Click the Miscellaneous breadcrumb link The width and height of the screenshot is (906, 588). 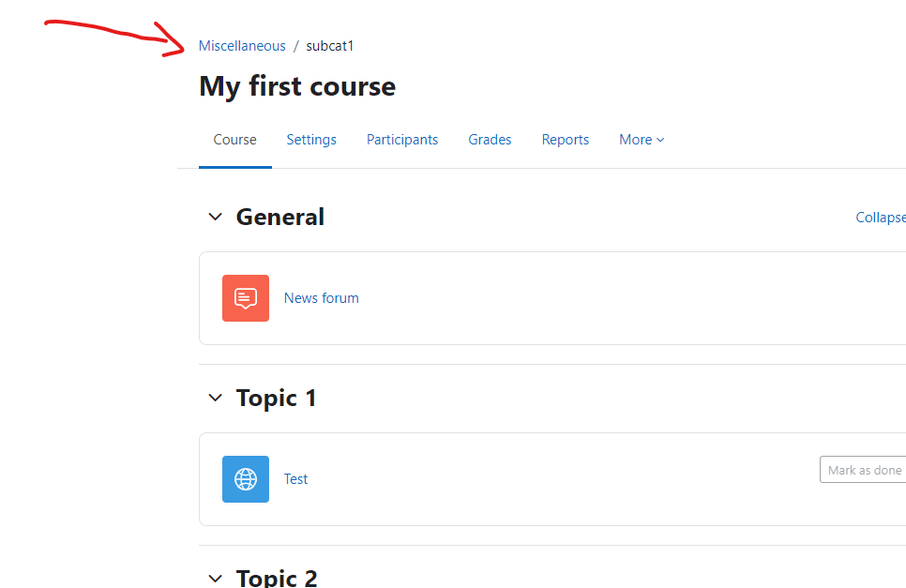pyautogui.click(x=242, y=46)
